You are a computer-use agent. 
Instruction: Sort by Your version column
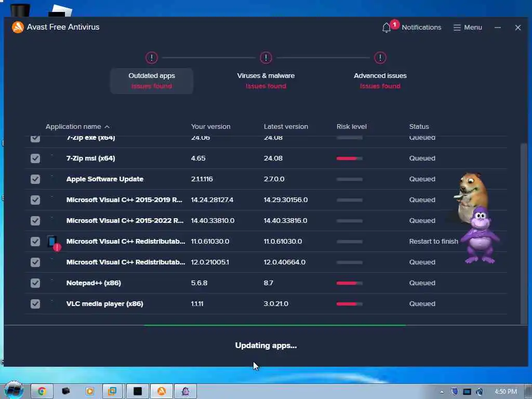(x=211, y=127)
